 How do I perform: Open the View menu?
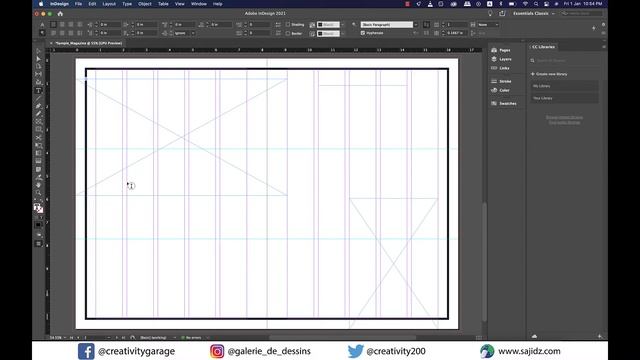click(180, 4)
